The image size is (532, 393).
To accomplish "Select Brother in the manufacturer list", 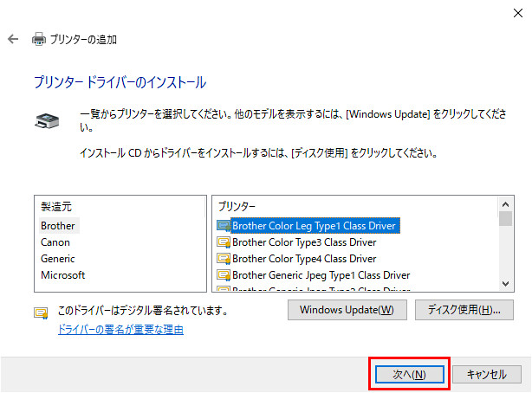I will pyautogui.click(x=58, y=226).
